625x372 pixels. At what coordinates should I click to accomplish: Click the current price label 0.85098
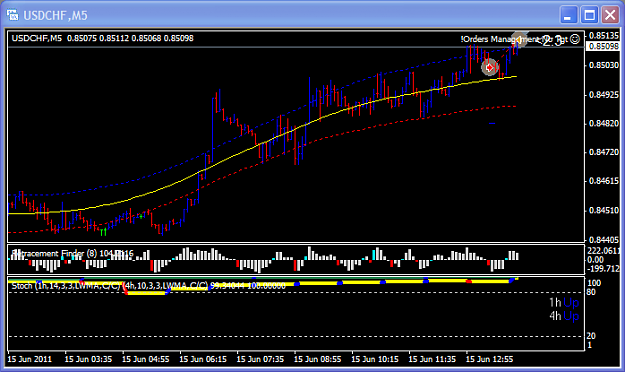(x=604, y=47)
